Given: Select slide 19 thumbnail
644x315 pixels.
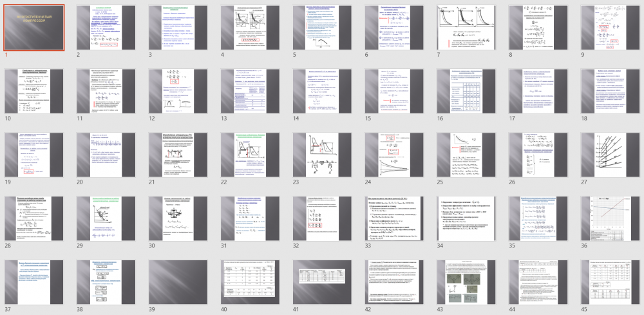Looking at the screenshot, I should 34,155.
